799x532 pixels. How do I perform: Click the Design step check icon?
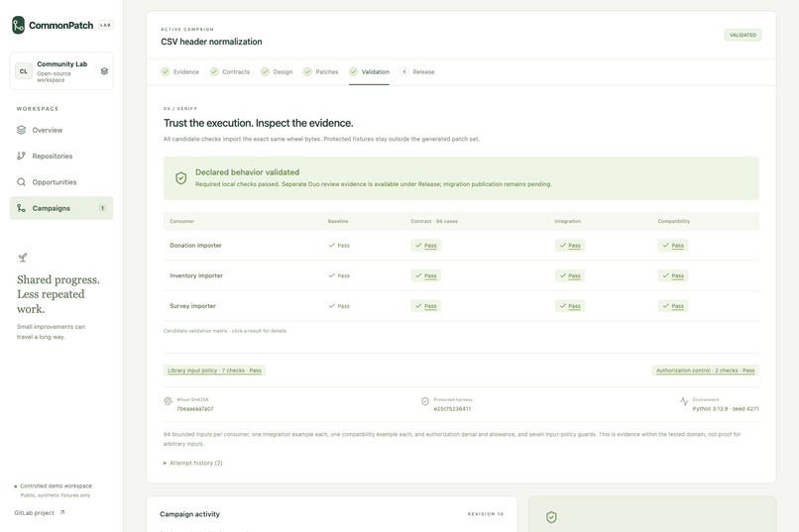point(265,71)
